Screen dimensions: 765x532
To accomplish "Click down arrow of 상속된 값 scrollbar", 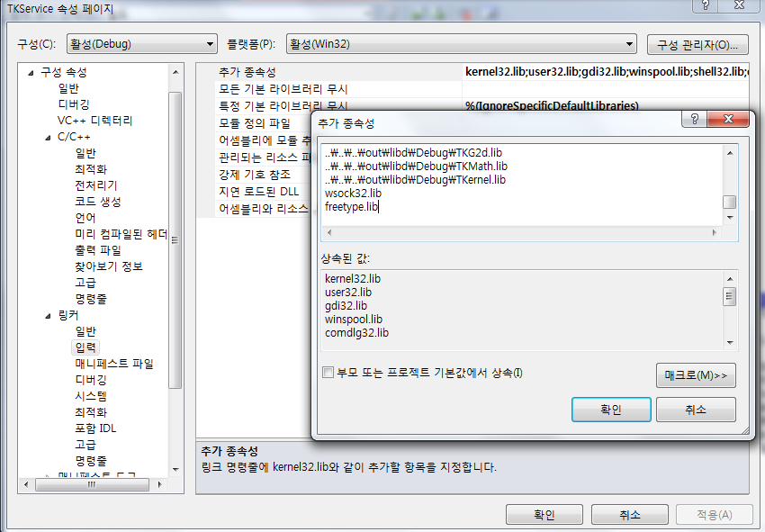I will [730, 343].
